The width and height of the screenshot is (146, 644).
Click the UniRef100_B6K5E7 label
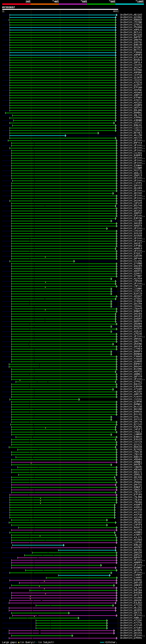(x=131, y=464)
